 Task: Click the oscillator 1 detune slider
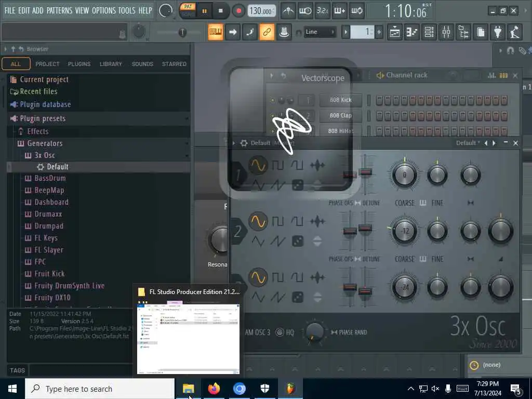(365, 172)
